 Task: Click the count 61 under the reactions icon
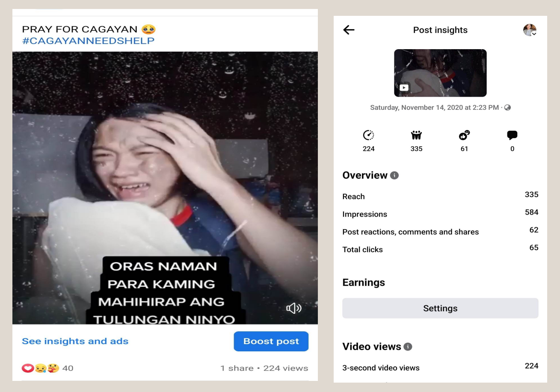[x=464, y=149]
